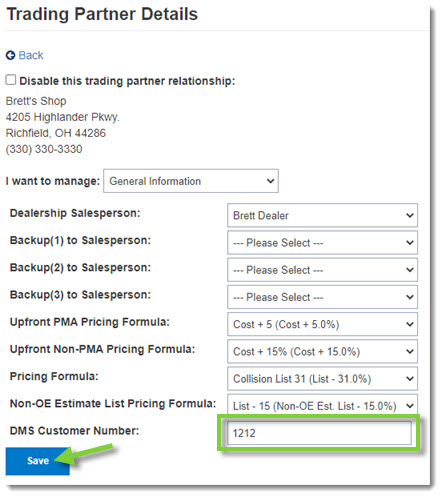Image resolution: width=442 pixels, height=497 pixels.
Task: Expand the Backup(1) to Salesperson dropdown
Action: tap(322, 243)
